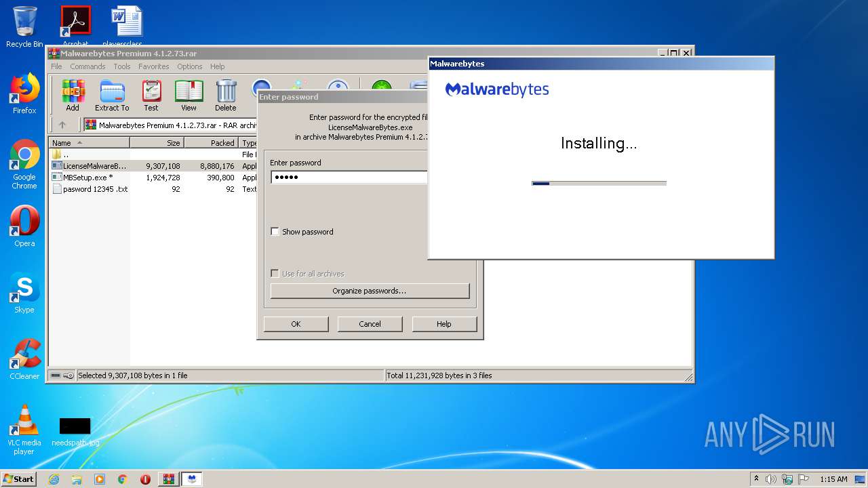The width and height of the screenshot is (868, 488).
Task: Open the Skype desktop shortcut
Action: coord(24,293)
